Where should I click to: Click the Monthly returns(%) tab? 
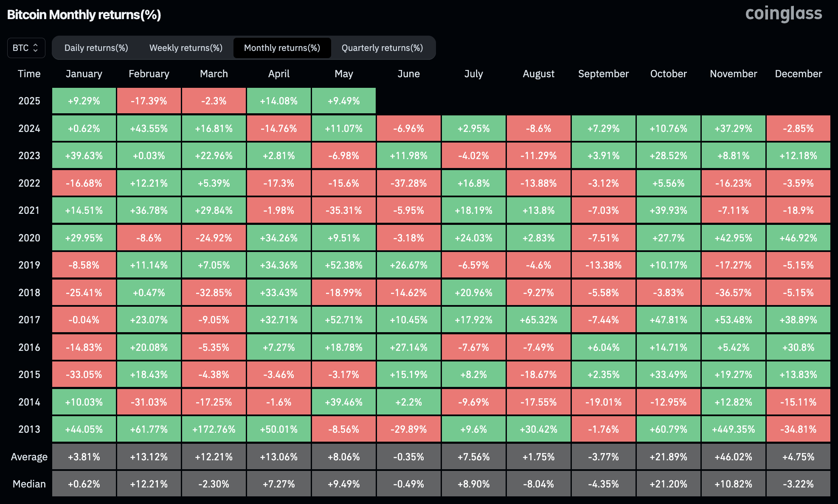(282, 48)
